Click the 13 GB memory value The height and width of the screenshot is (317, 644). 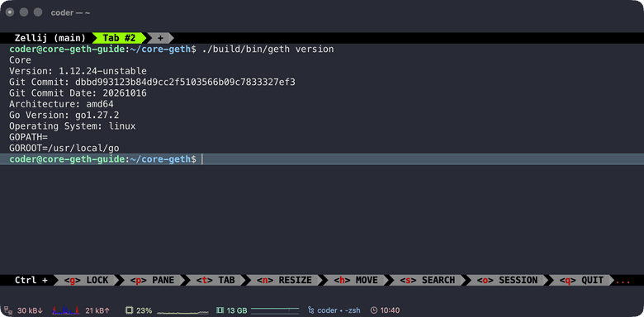237,310
